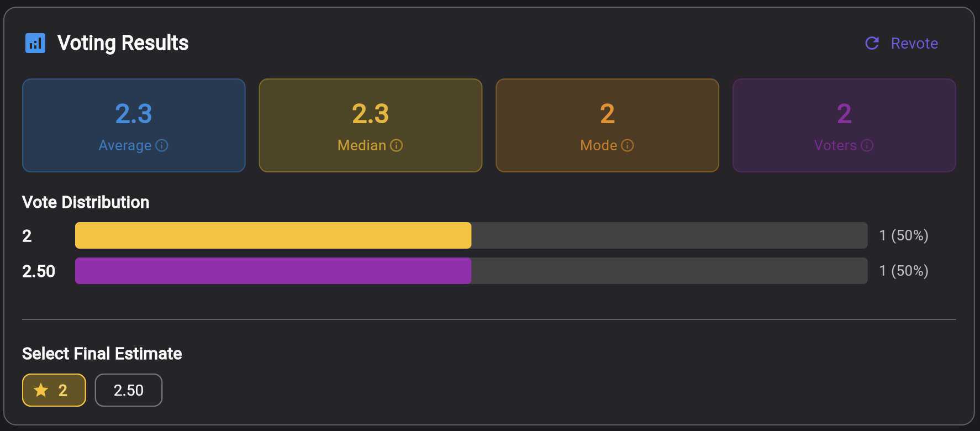Click the Vote Distribution heading
Screen dimensions: 980x431
pyautogui.click(x=85, y=202)
